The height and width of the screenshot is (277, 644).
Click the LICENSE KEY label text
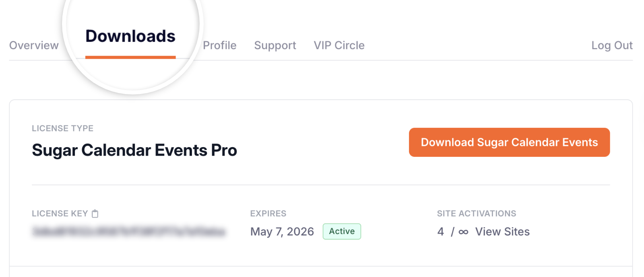point(60,213)
